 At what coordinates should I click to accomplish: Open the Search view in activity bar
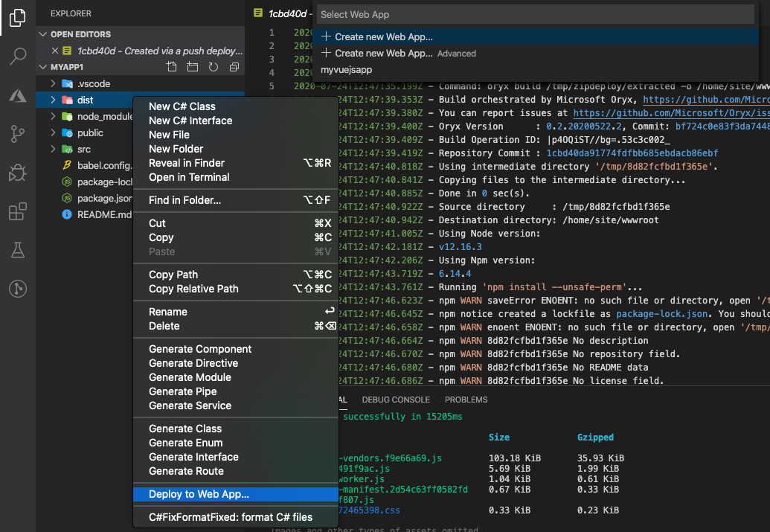click(x=18, y=56)
